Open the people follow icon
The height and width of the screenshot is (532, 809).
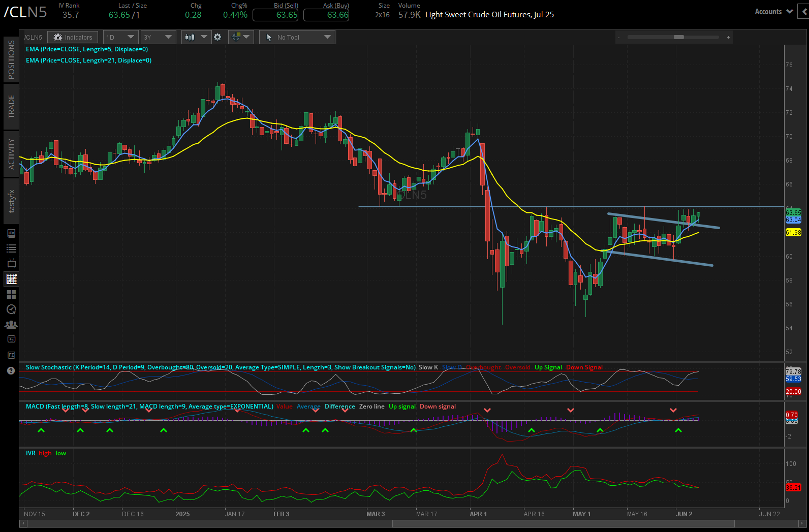click(11, 324)
